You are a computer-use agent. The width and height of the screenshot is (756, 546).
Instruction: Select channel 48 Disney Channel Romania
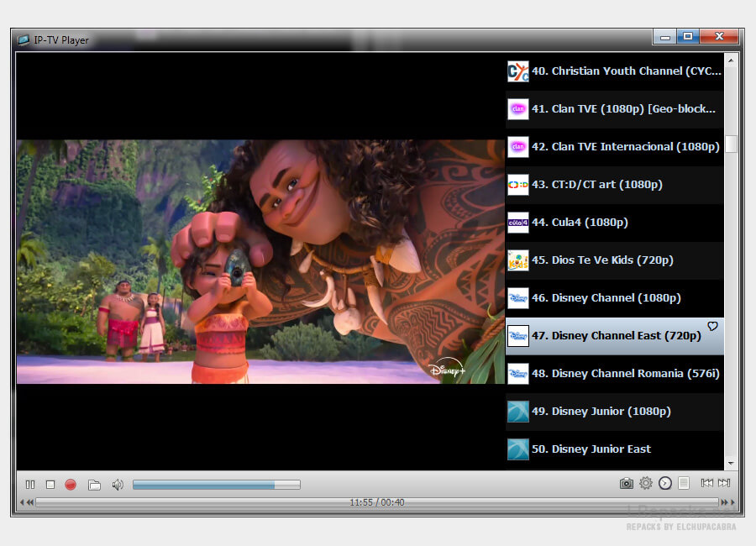coord(615,374)
